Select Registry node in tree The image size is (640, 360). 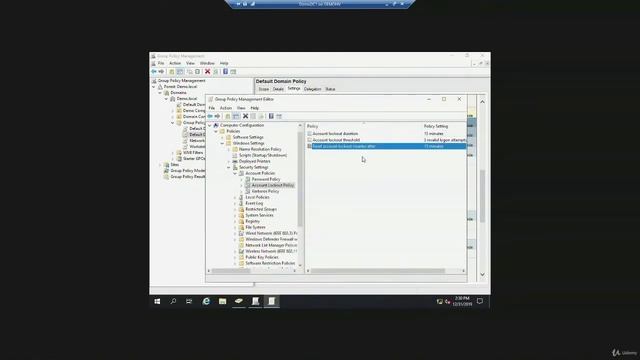(x=252, y=221)
